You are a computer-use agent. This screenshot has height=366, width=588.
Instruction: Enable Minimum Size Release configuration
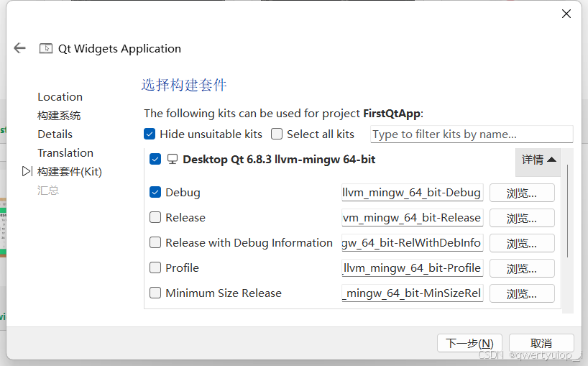click(x=155, y=293)
